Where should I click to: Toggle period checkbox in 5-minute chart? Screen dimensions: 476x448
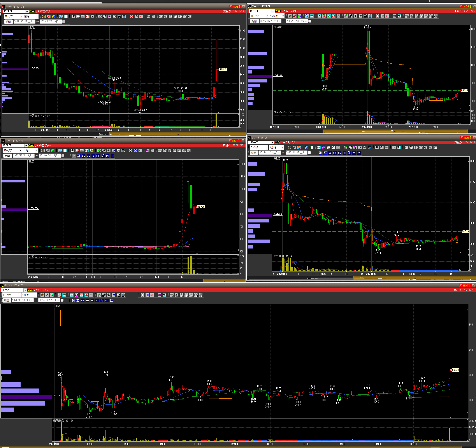click(x=309, y=153)
